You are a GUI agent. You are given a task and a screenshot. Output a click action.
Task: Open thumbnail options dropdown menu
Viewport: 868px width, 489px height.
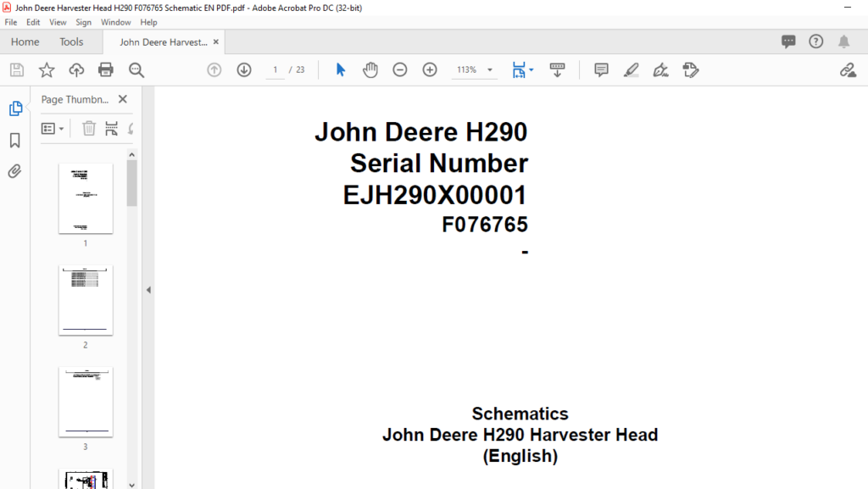(53, 128)
